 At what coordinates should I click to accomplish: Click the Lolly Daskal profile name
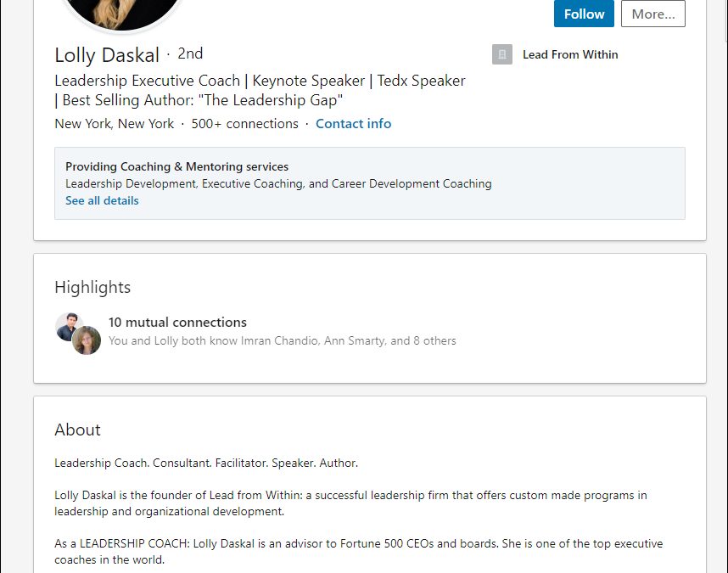(107, 55)
